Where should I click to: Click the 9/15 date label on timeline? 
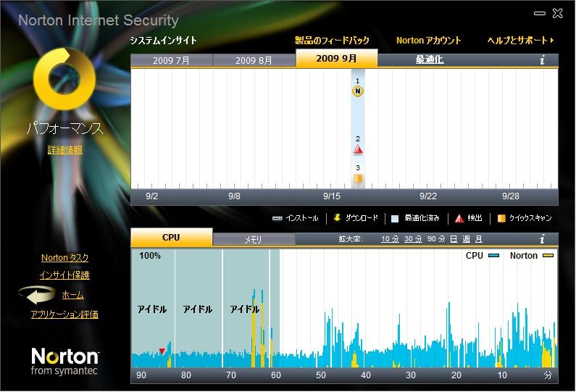click(332, 196)
